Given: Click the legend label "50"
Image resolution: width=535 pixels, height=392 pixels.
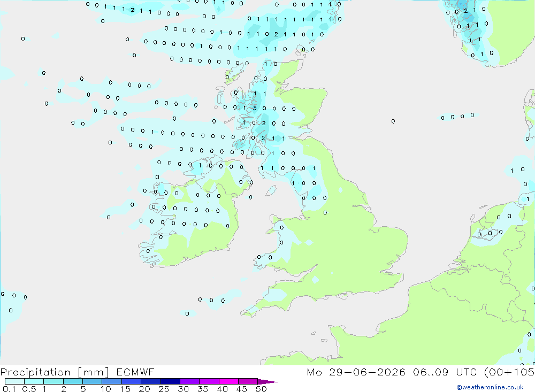Looking at the screenshot, I should click(x=261, y=389).
